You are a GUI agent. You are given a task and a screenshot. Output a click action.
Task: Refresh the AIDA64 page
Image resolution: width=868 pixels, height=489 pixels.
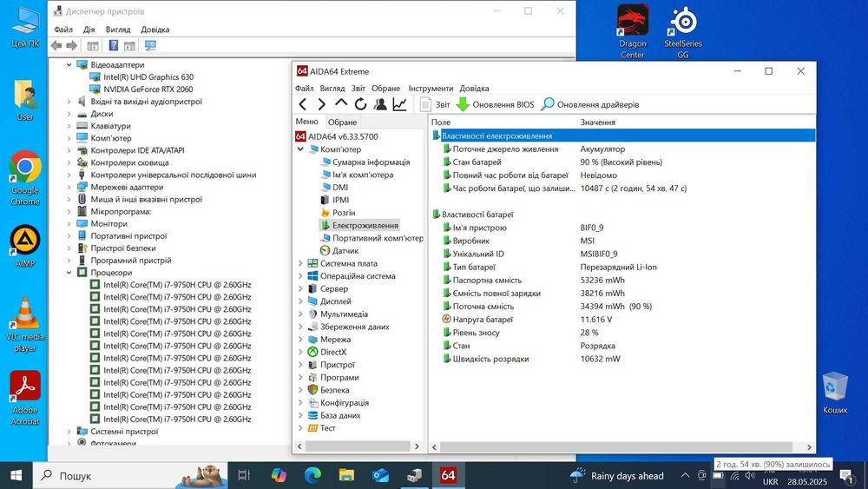pyautogui.click(x=360, y=104)
